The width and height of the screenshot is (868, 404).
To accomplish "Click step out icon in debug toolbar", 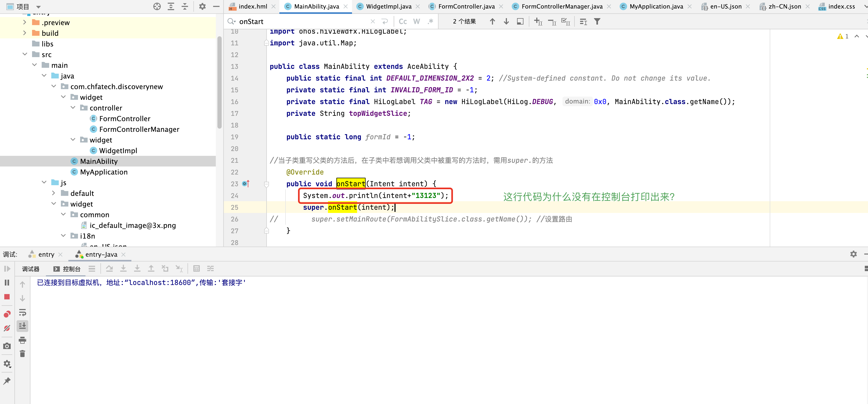I will tap(151, 269).
